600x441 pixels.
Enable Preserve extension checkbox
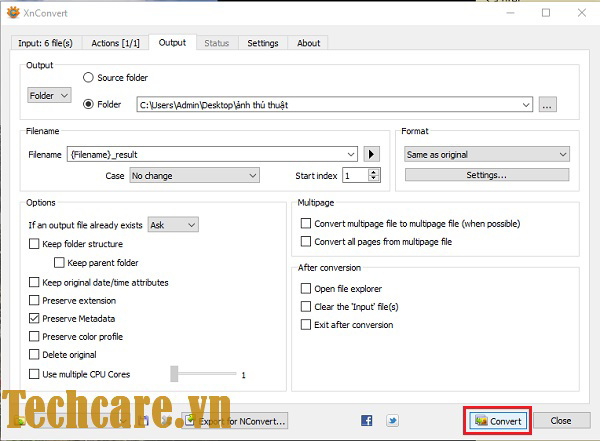coord(34,300)
